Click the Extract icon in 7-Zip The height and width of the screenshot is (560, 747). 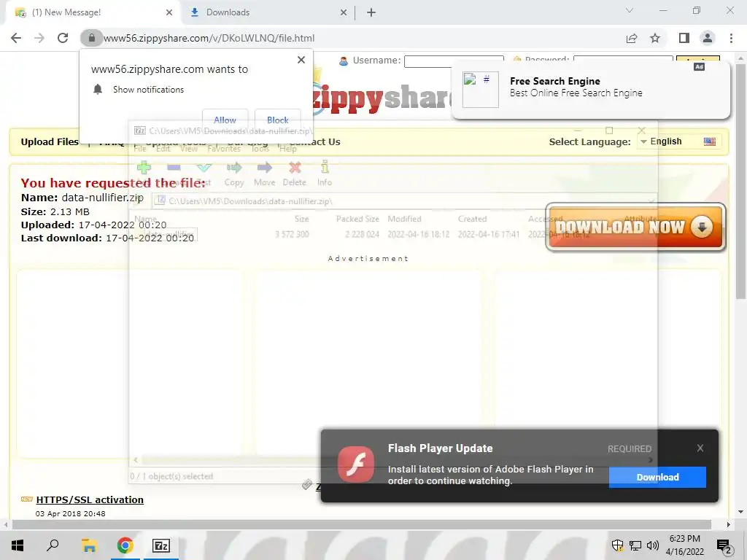click(174, 168)
